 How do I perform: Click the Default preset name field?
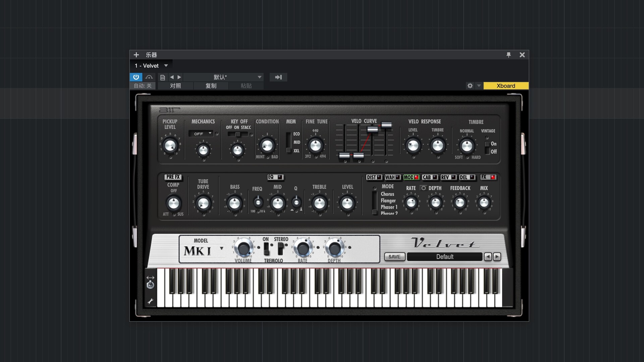click(444, 257)
